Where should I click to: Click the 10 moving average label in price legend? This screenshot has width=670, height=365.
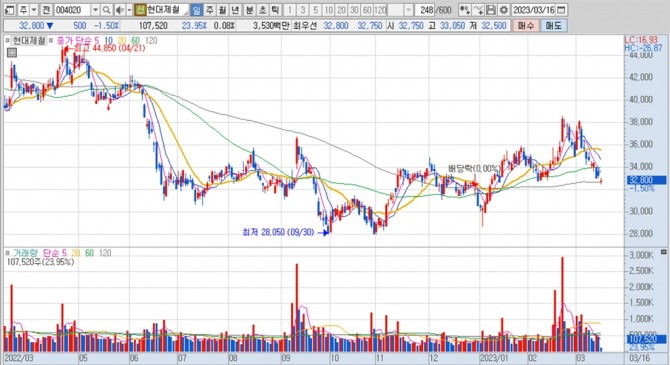click(109, 41)
